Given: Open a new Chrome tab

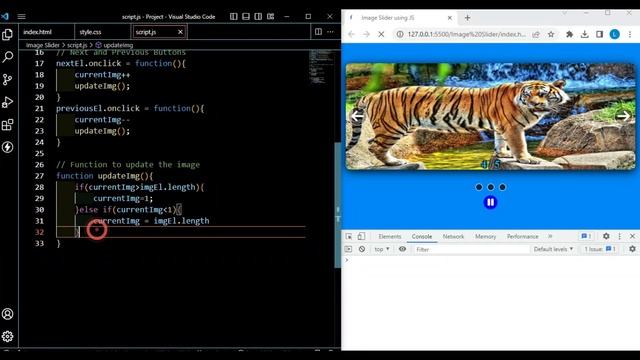Looking at the screenshot, I should pyautogui.click(x=468, y=18).
